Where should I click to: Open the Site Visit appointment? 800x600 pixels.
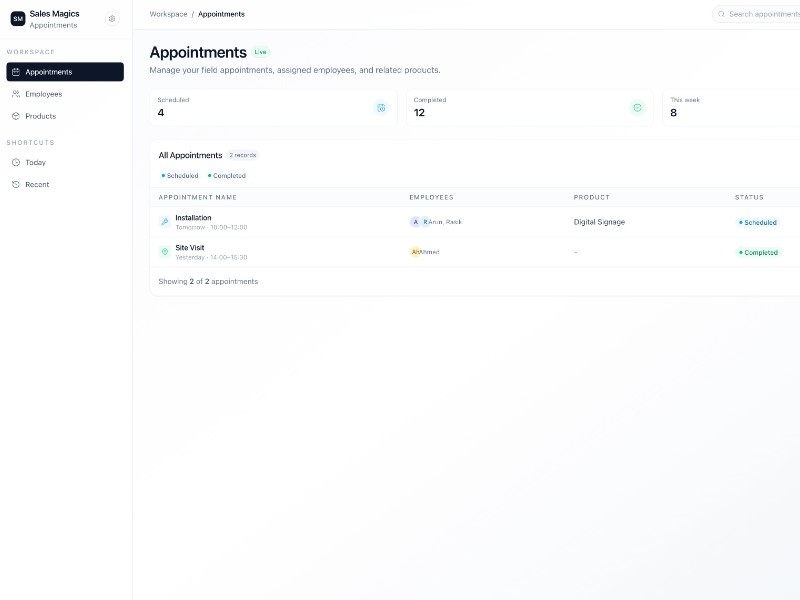click(x=190, y=247)
